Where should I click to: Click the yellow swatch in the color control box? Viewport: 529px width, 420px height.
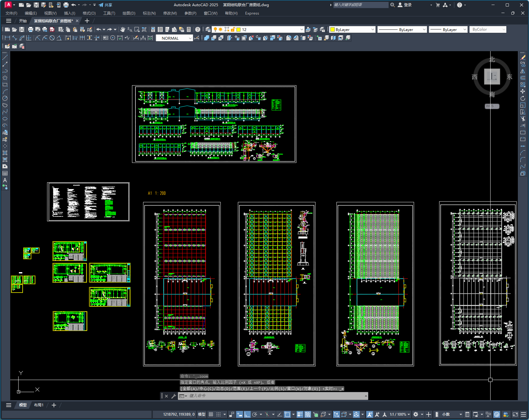pos(333,29)
